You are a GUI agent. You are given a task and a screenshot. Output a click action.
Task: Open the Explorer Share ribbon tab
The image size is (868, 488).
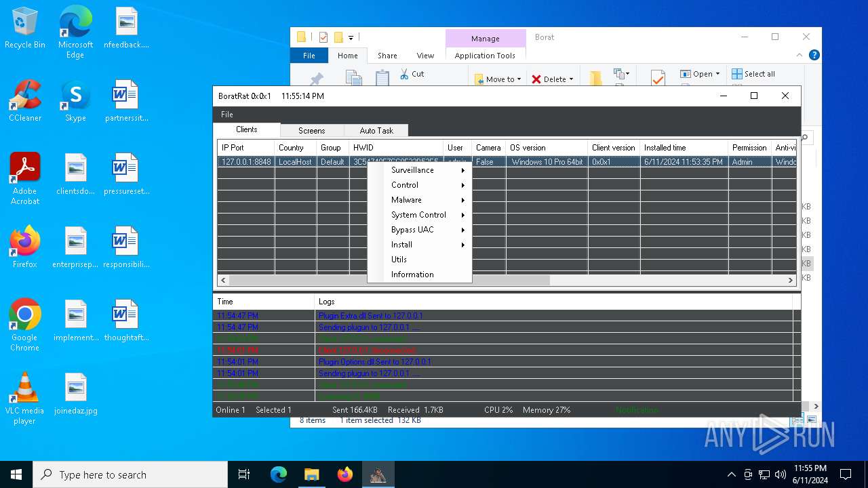(388, 56)
